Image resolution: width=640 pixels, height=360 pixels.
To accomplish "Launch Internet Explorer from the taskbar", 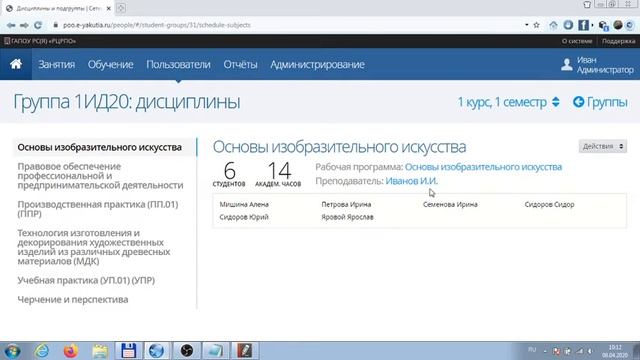I will [x=42, y=351].
